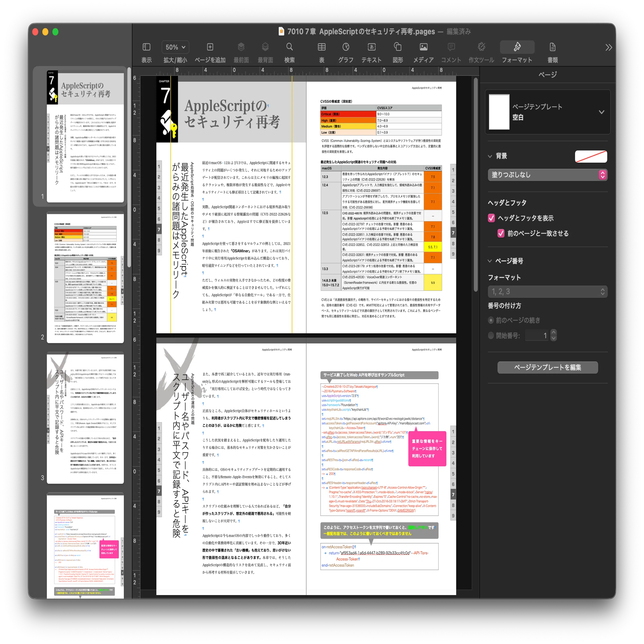
Task: Open the 作文ツール writing tools icon
Action: coord(481,47)
